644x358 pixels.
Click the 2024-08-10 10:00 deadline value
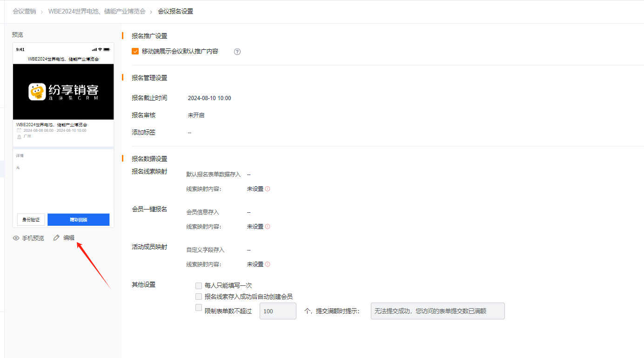pyautogui.click(x=209, y=98)
